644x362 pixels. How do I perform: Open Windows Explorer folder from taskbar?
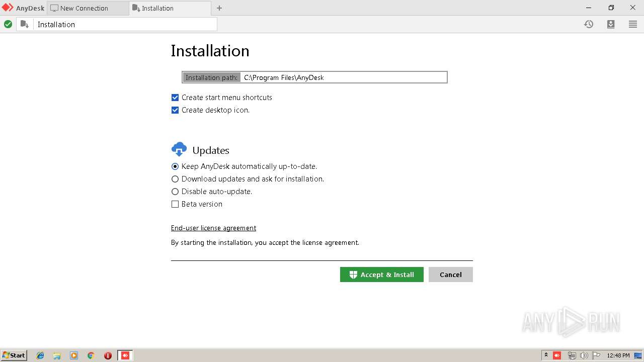pyautogui.click(x=57, y=355)
